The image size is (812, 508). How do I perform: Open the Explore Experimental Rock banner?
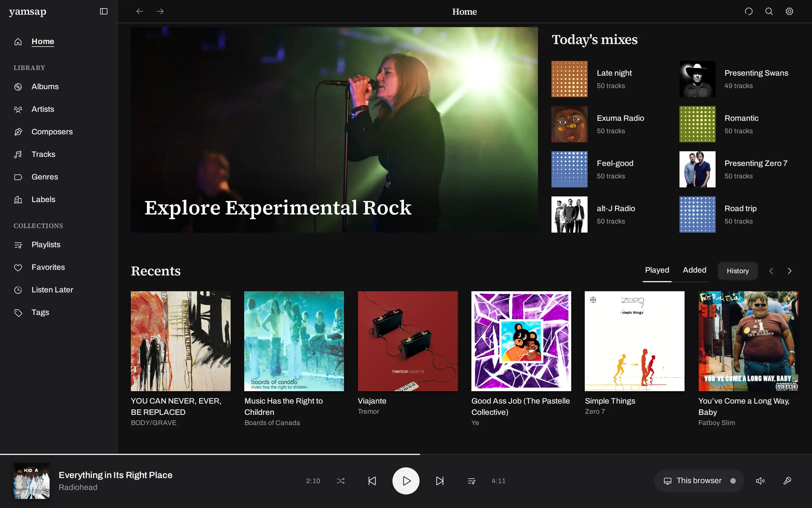(334, 130)
